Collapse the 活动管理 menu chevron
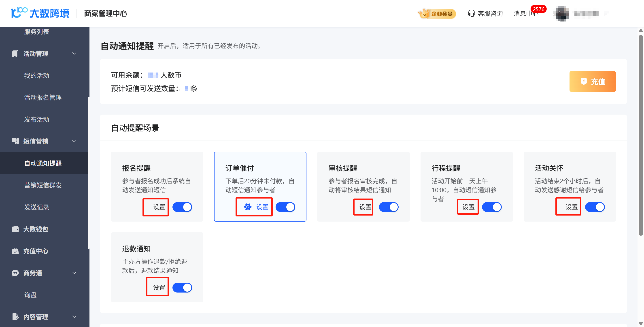This screenshot has height=327, width=644. coord(74,53)
